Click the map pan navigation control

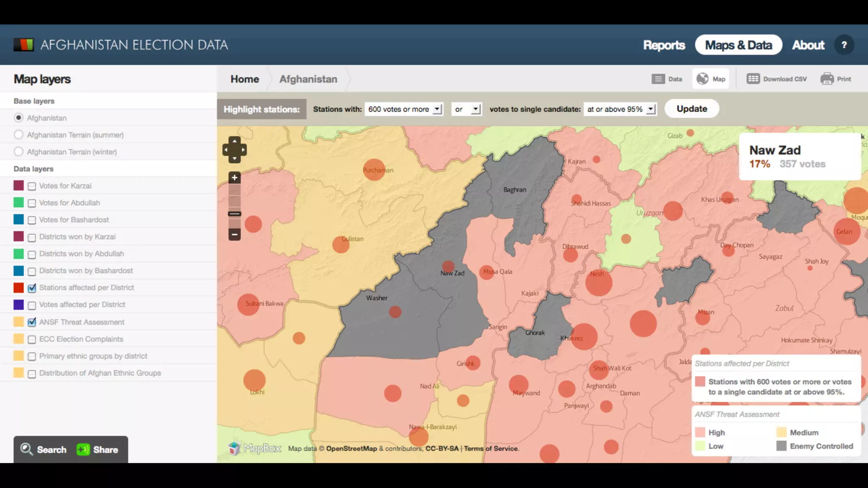234,150
